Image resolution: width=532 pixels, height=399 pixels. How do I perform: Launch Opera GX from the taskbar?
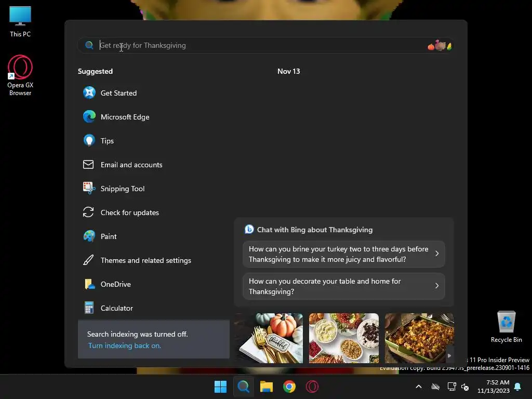(x=312, y=387)
